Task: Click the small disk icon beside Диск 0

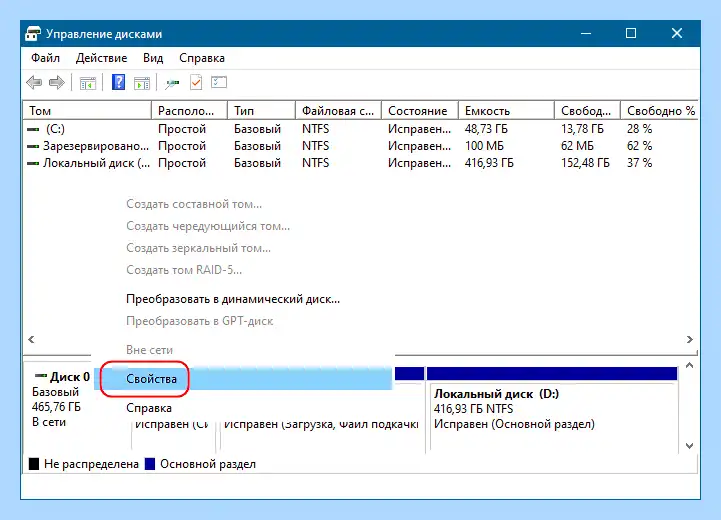Action: pyautogui.click(x=41, y=376)
